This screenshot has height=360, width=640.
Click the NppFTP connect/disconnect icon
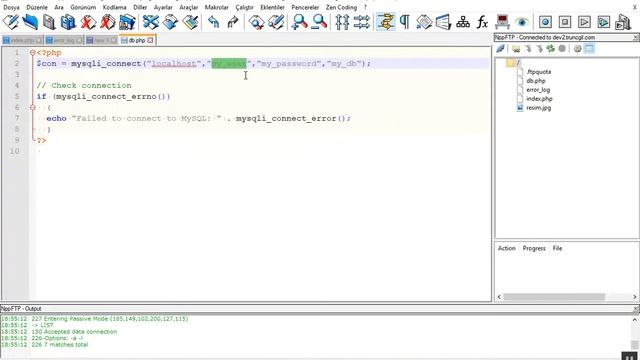point(500,49)
